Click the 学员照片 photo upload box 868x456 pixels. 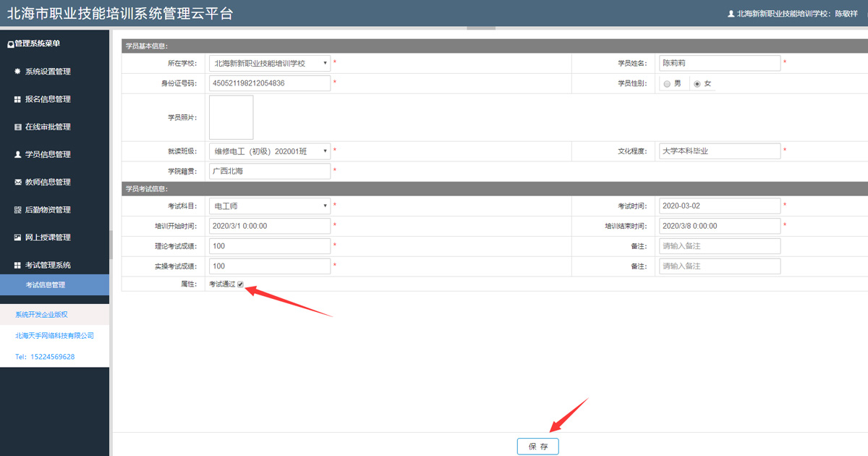tap(231, 117)
